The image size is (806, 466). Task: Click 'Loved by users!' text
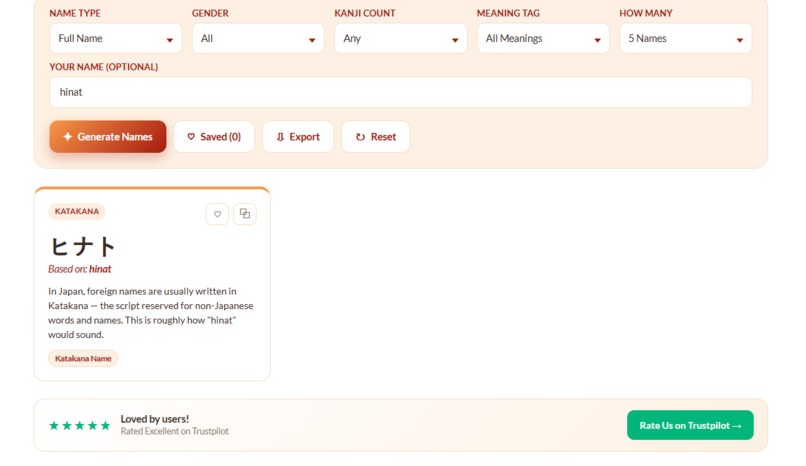[x=155, y=419]
